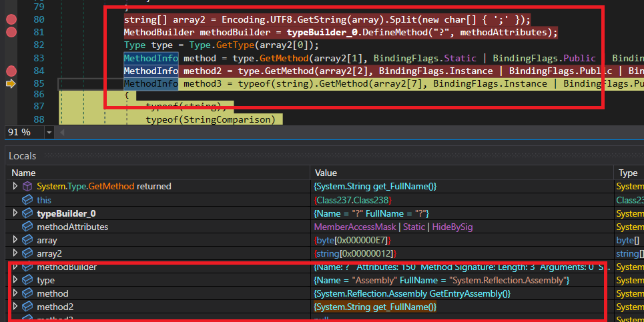Select the {string[0x00000012]} value
The width and height of the screenshot is (644, 322).
(355, 253)
